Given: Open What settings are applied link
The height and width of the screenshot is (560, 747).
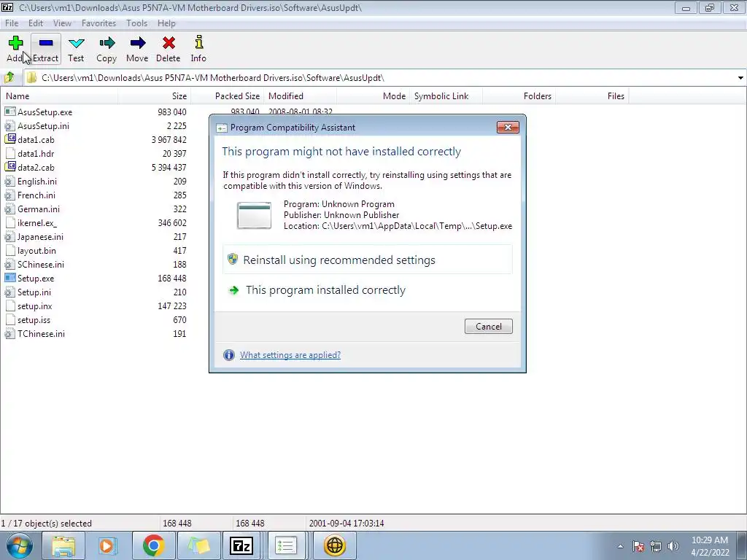Looking at the screenshot, I should pos(290,355).
